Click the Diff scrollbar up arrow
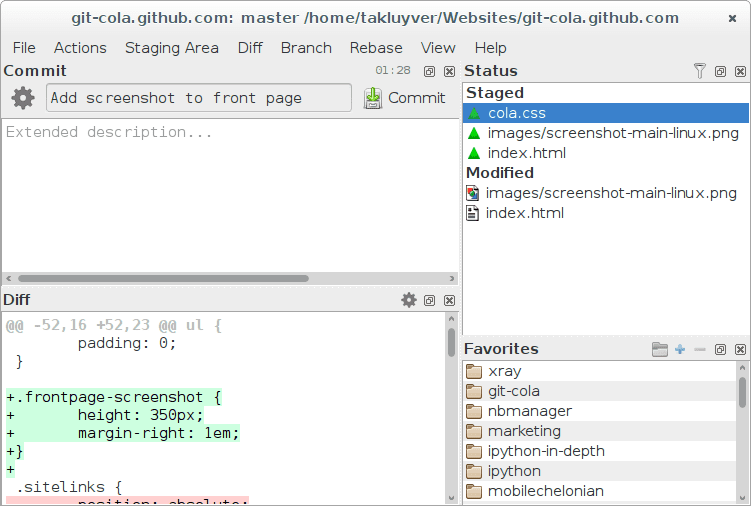 coord(451,318)
